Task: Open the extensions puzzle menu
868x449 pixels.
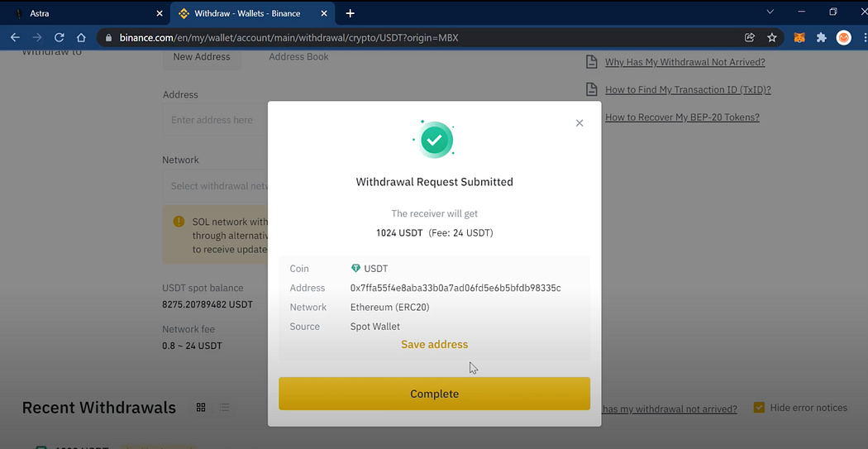Action: click(x=822, y=38)
